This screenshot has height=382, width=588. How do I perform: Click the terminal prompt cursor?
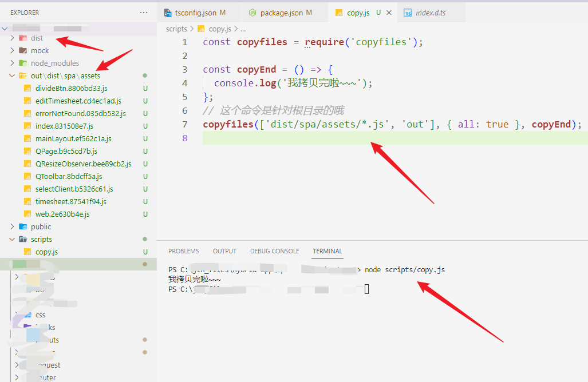click(x=367, y=289)
